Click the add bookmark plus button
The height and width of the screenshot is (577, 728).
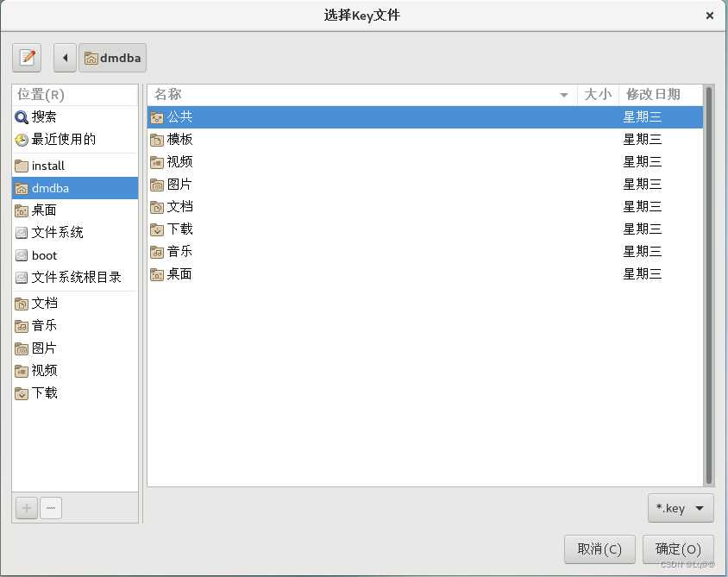(x=25, y=507)
